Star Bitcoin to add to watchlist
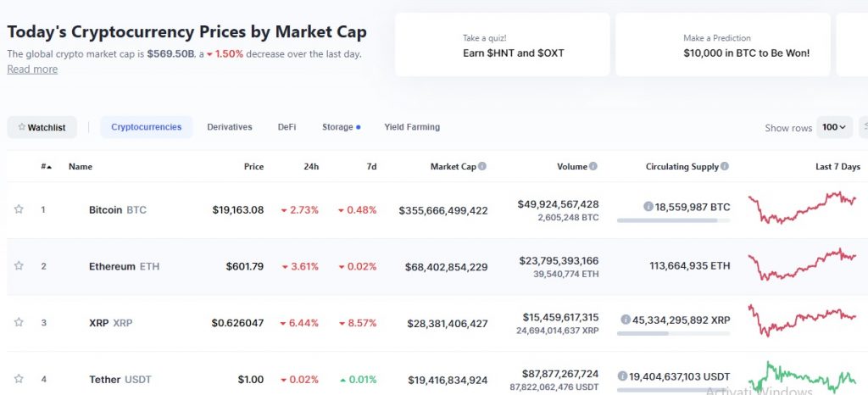This screenshot has height=395, width=868. coord(19,209)
